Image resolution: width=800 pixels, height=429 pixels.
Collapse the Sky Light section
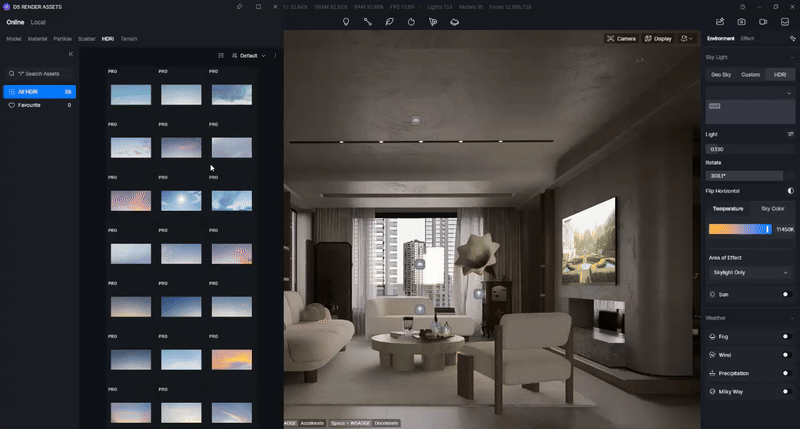pos(792,57)
